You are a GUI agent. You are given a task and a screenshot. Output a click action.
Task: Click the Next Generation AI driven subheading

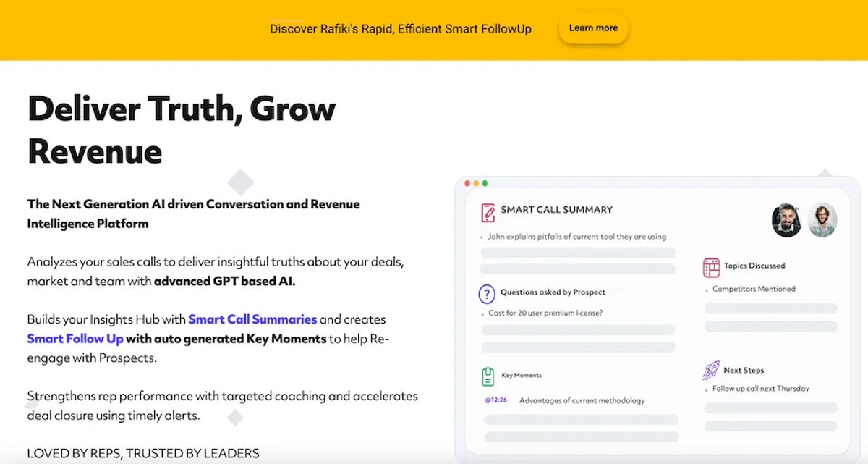pos(193,214)
